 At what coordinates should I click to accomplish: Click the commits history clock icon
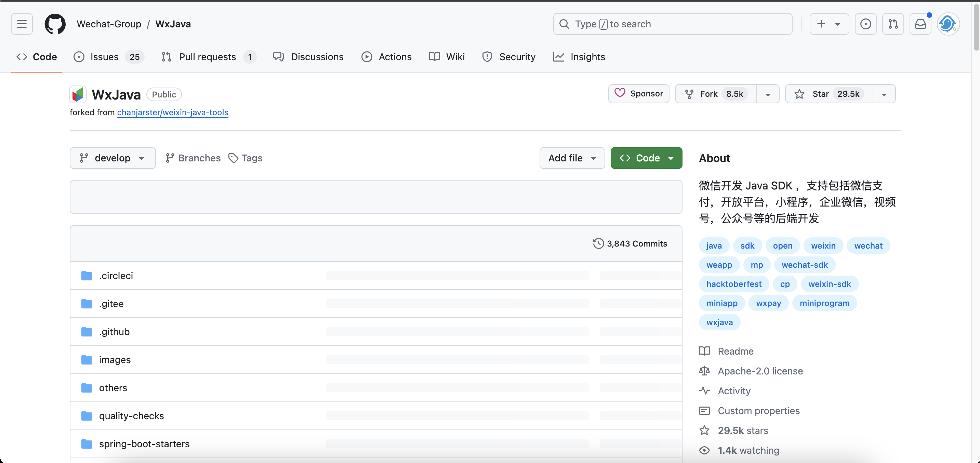[x=598, y=243]
